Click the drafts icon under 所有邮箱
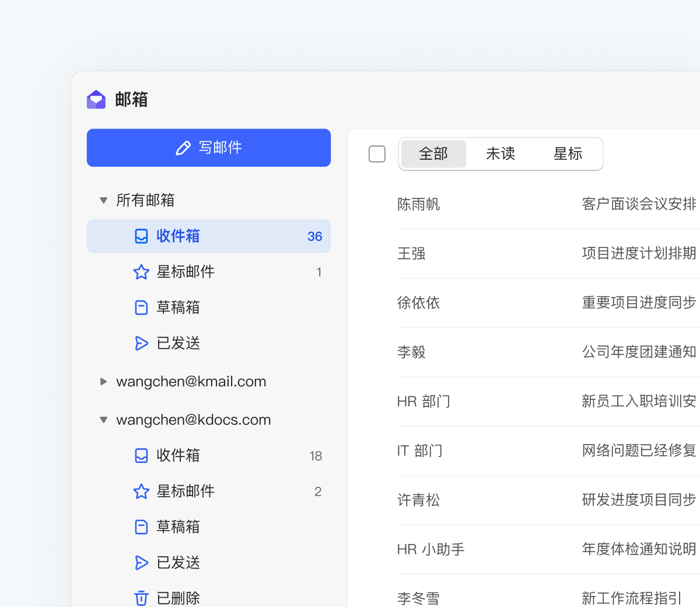The height and width of the screenshot is (607, 700). [x=141, y=308]
